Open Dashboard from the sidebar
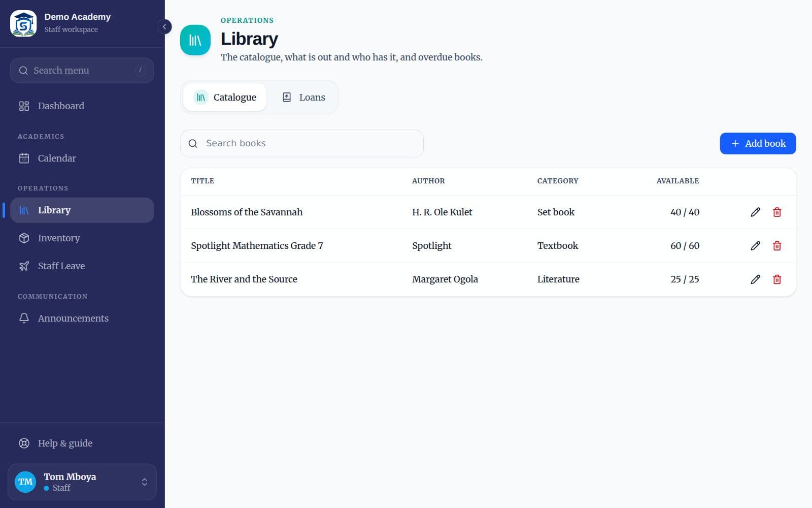 pyautogui.click(x=82, y=106)
